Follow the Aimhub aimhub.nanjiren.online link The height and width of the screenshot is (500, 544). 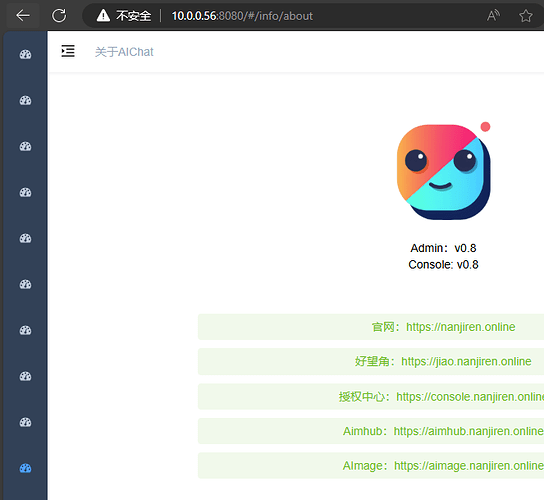click(443, 431)
